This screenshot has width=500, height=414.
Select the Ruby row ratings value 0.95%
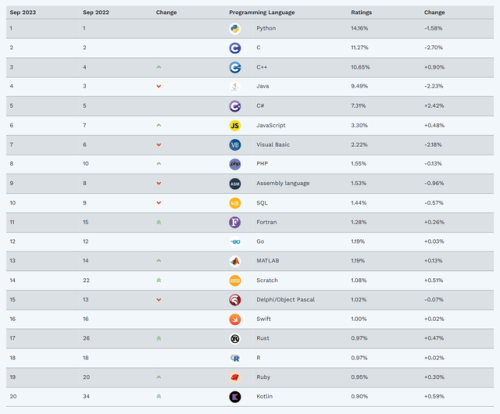point(359,377)
